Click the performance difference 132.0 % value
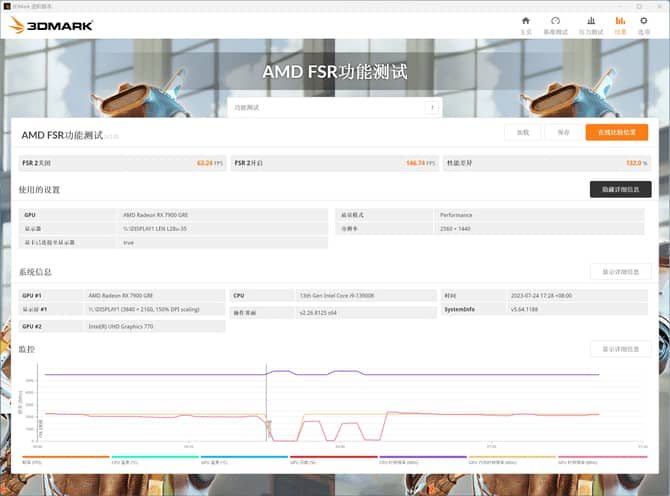 point(636,163)
